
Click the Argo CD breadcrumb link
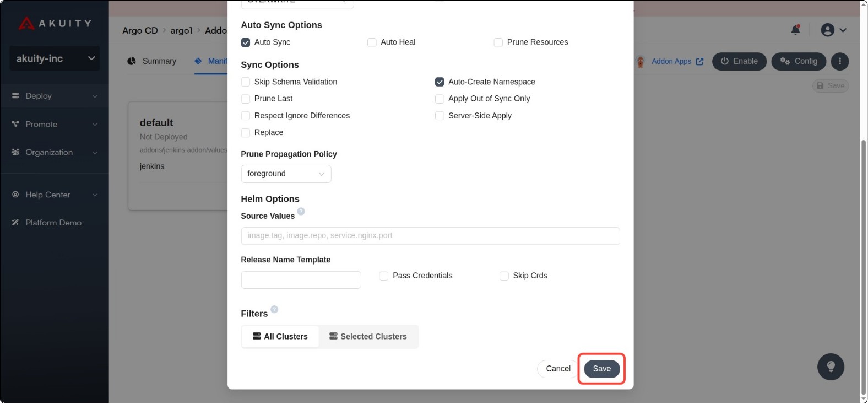[140, 30]
